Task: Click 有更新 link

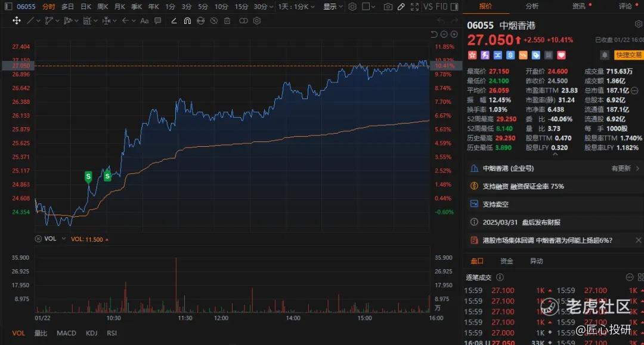Action: 621,168
